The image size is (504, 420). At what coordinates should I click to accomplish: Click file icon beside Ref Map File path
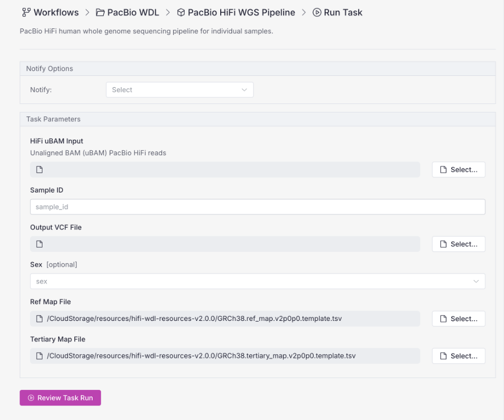point(39,319)
